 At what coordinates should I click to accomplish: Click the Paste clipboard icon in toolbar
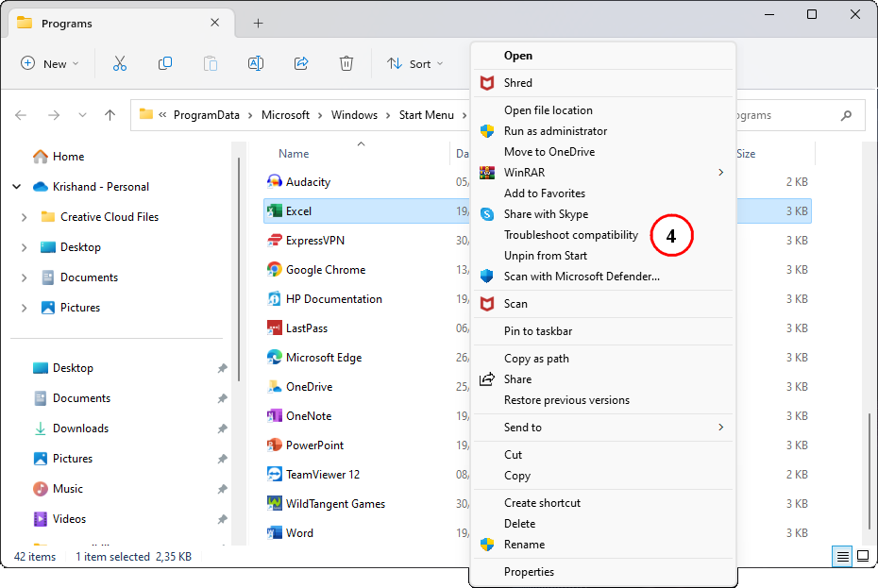point(211,63)
